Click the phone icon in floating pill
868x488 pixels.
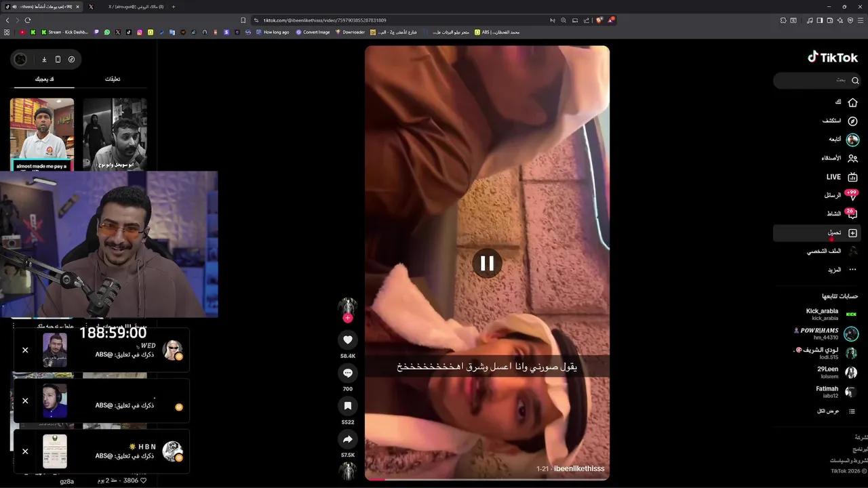[58, 60]
